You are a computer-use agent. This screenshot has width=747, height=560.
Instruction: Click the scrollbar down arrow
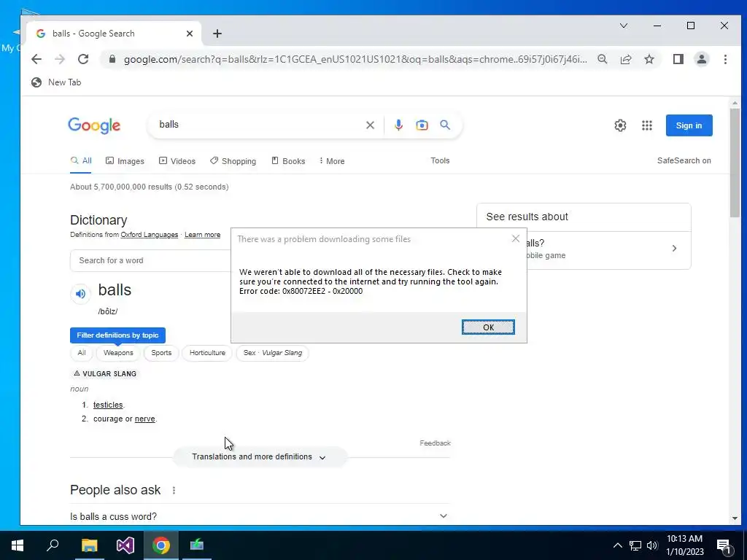[735, 518]
